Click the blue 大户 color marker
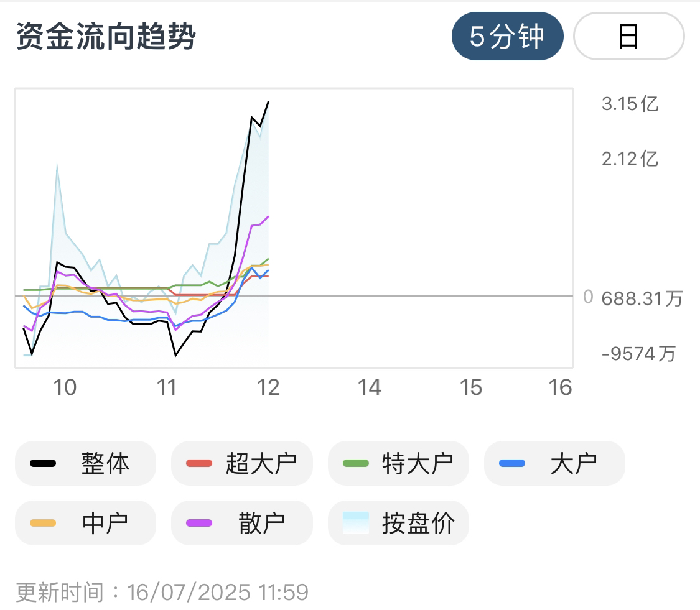Viewport: 700px width, 610px height. pos(512,463)
